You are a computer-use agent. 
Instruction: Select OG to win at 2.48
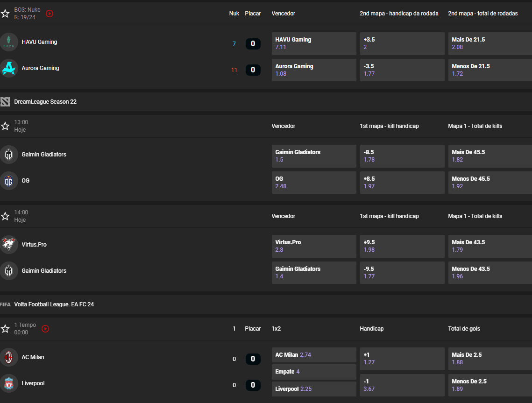314,182
